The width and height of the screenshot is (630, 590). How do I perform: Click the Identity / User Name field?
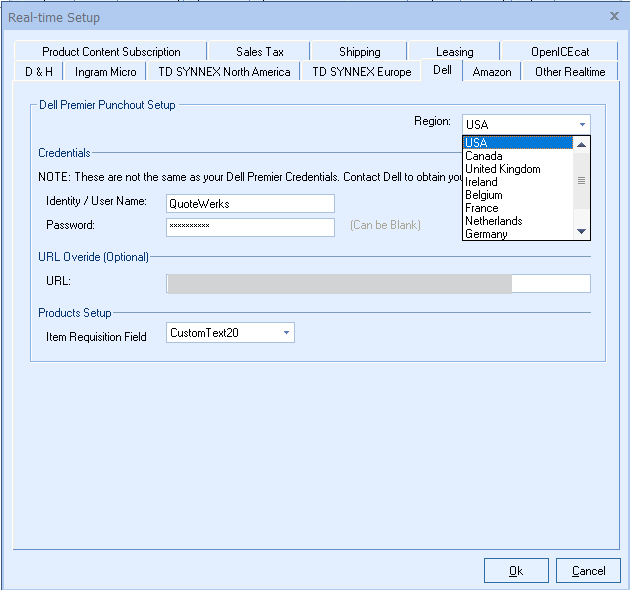click(x=250, y=203)
